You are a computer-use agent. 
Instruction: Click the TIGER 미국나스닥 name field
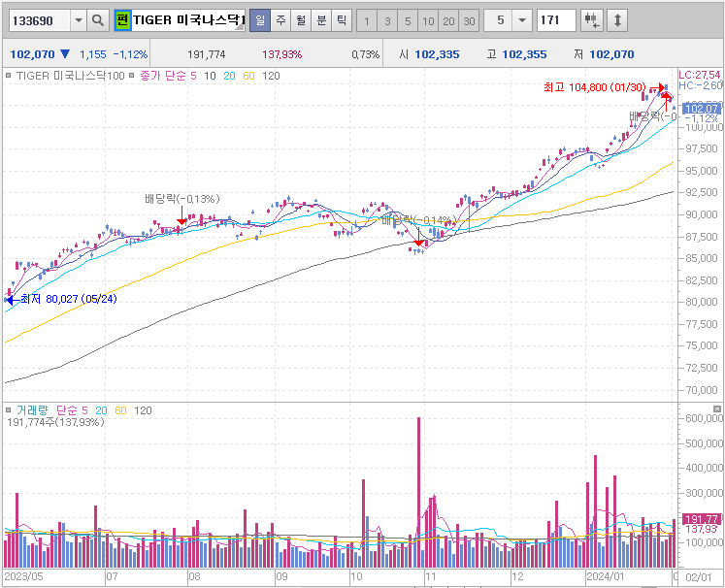[188, 20]
